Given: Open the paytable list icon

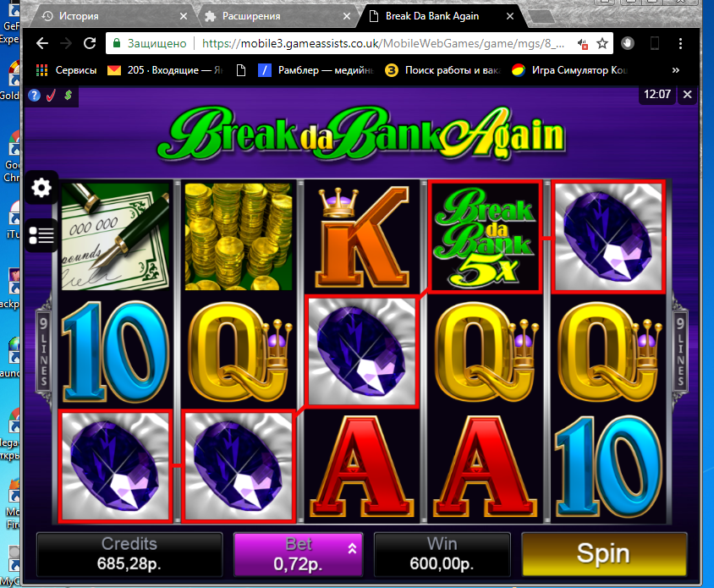Looking at the screenshot, I should coord(41,235).
